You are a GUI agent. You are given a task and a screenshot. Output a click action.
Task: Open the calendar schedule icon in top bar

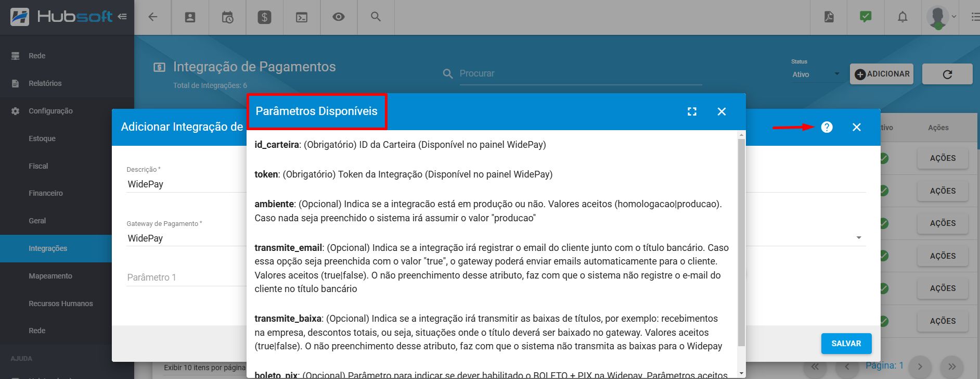[x=228, y=17]
